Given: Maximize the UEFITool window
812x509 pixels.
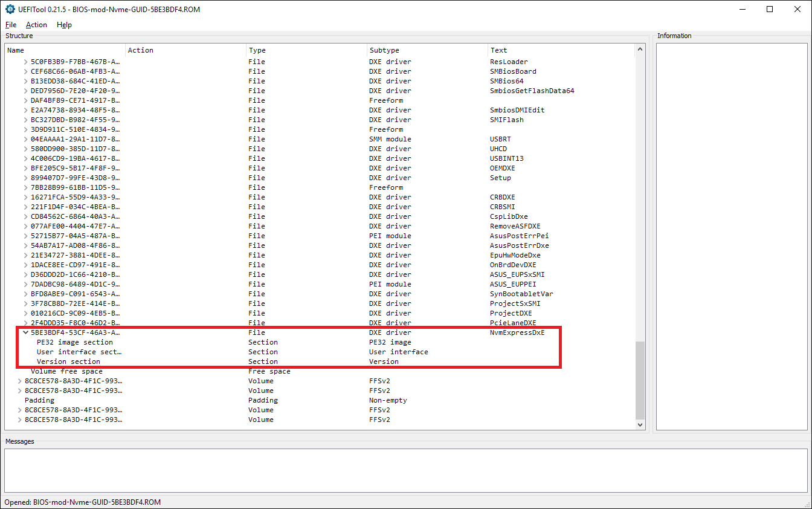Looking at the screenshot, I should pos(770,9).
